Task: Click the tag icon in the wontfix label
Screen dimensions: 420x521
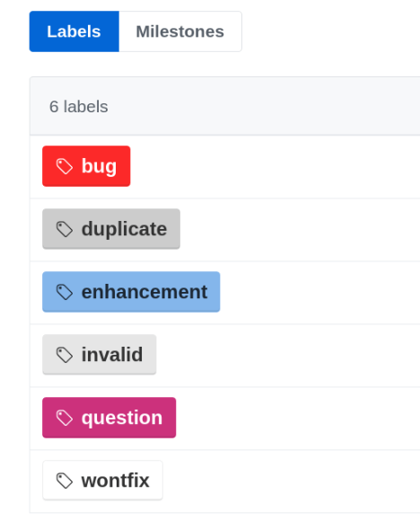Action: point(64,481)
